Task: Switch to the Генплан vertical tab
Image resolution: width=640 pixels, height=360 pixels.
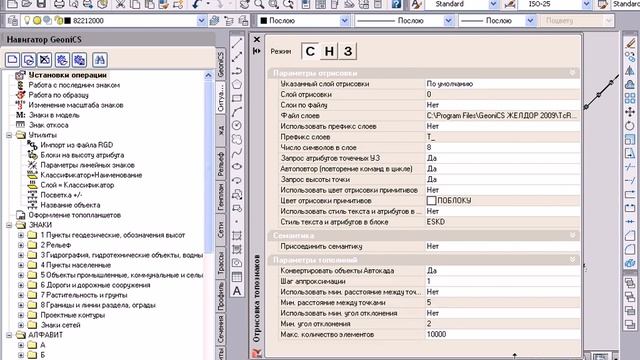Action: click(220, 198)
